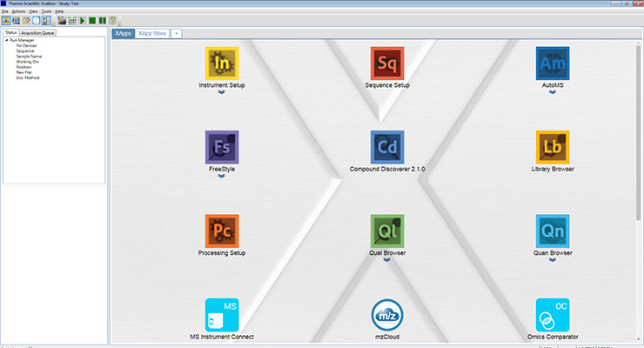
Task: Click the green stop square button
Action: tap(92, 21)
